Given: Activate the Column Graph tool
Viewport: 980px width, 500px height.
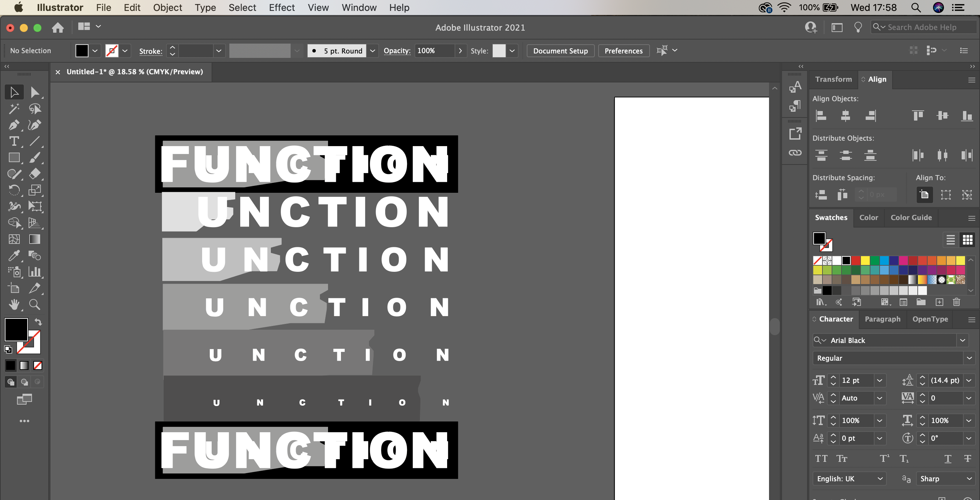Looking at the screenshot, I should [35, 272].
